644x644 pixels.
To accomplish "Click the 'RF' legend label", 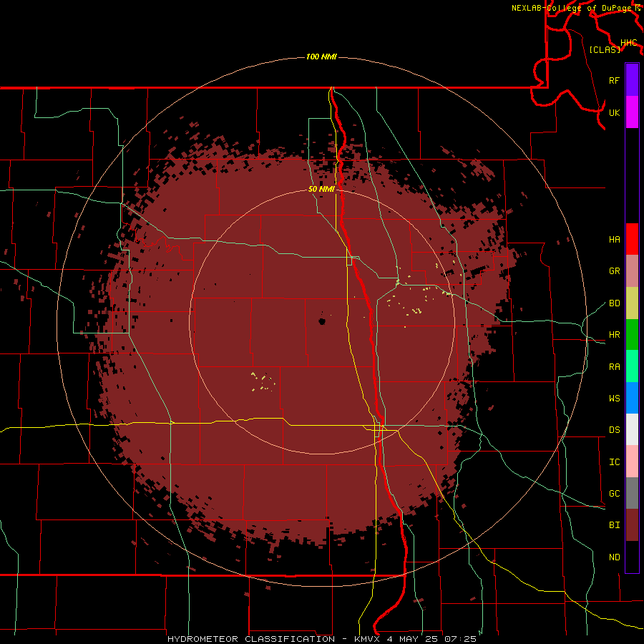I will pyautogui.click(x=615, y=80).
